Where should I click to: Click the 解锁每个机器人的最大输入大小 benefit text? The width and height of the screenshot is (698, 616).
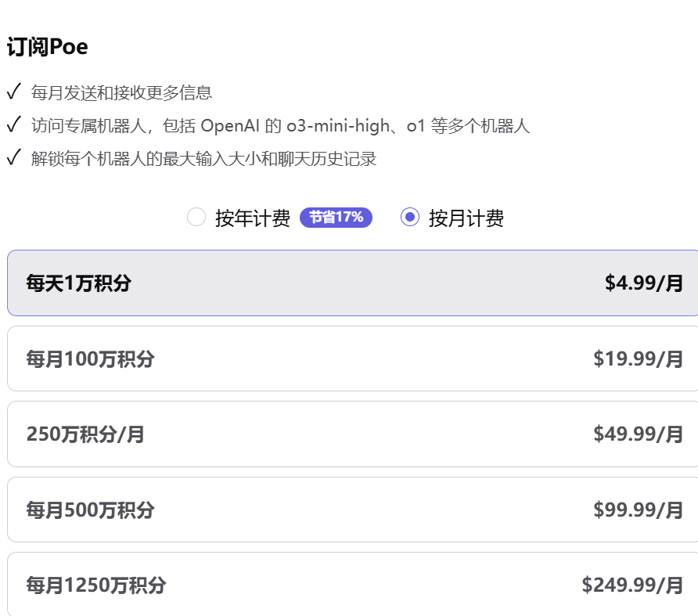click(x=203, y=160)
